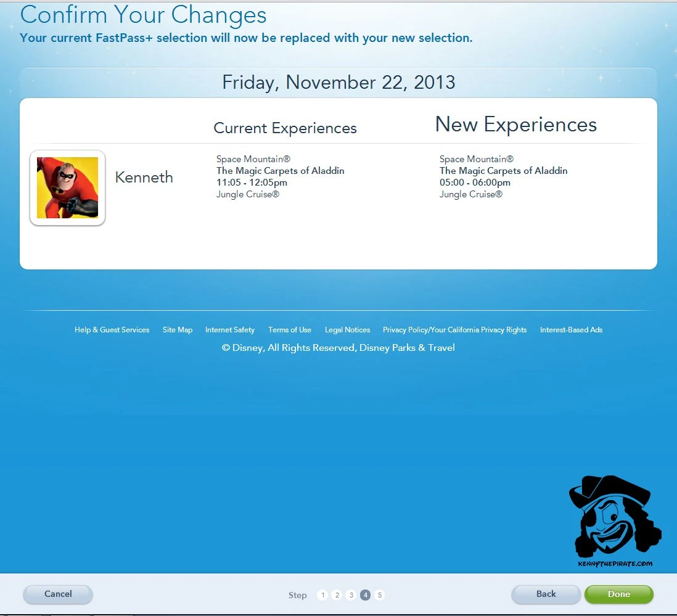The height and width of the screenshot is (616, 677).
Task: Open Legal Notices link
Action: point(348,330)
